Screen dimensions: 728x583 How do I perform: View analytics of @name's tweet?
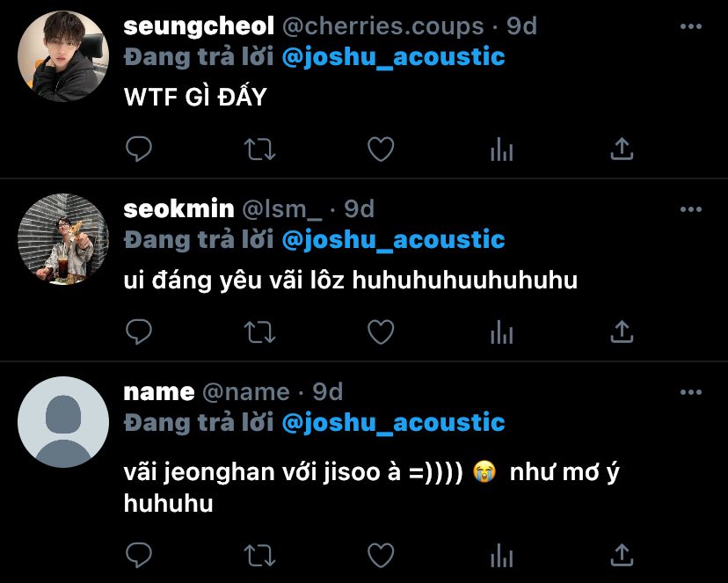(501, 555)
